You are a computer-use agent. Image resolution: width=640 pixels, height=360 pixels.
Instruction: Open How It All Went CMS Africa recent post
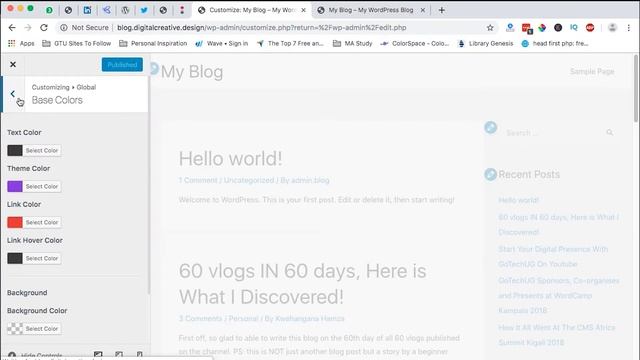click(557, 335)
